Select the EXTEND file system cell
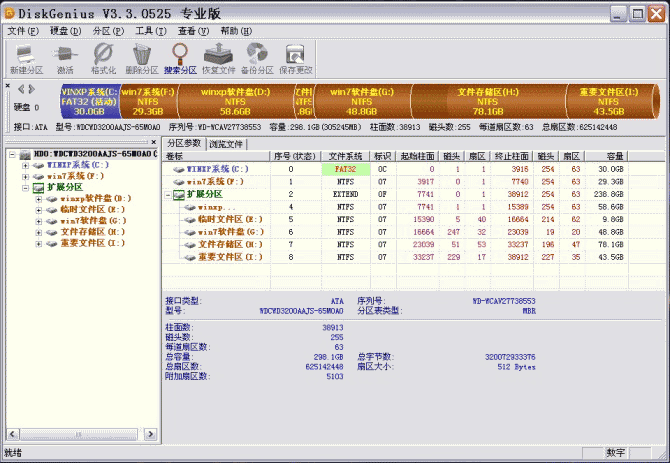 [x=345, y=194]
